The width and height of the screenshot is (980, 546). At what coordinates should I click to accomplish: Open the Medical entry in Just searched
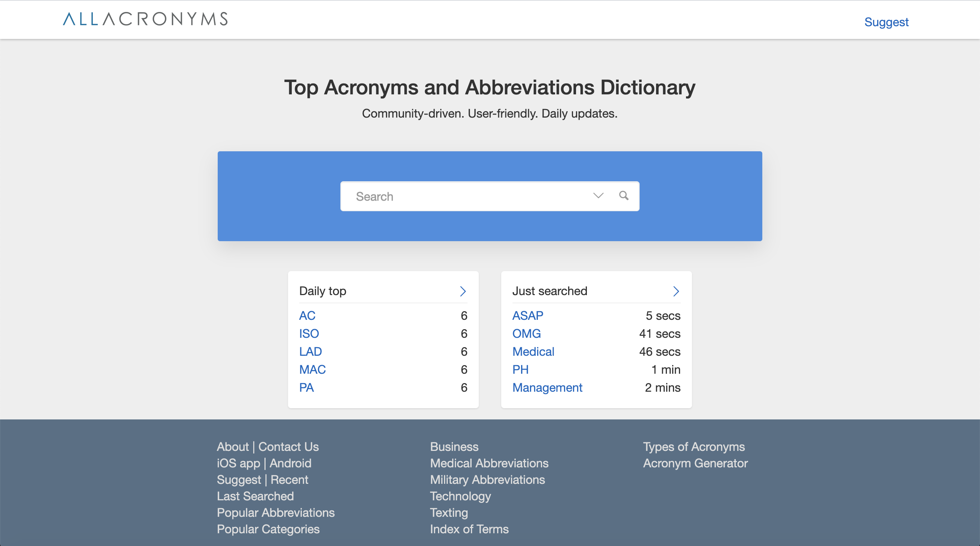click(533, 351)
